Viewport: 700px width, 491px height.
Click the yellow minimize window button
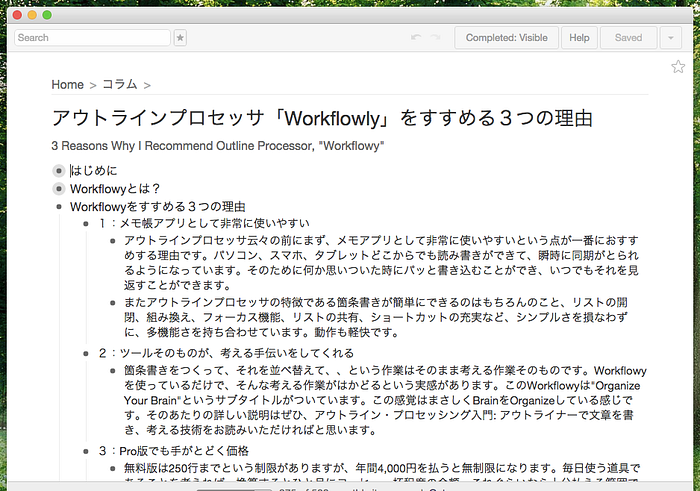tap(32, 15)
